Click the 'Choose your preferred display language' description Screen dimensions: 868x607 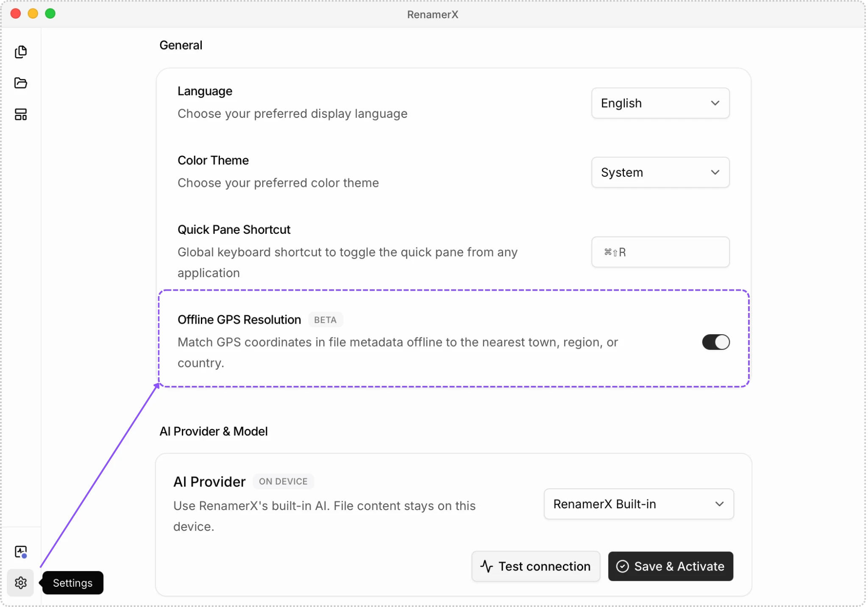[292, 114]
